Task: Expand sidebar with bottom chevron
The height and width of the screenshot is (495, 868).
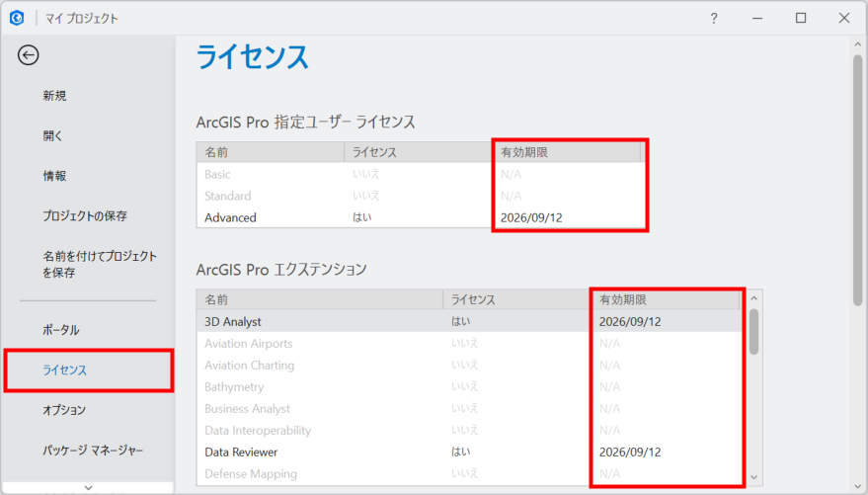Action: [89, 487]
